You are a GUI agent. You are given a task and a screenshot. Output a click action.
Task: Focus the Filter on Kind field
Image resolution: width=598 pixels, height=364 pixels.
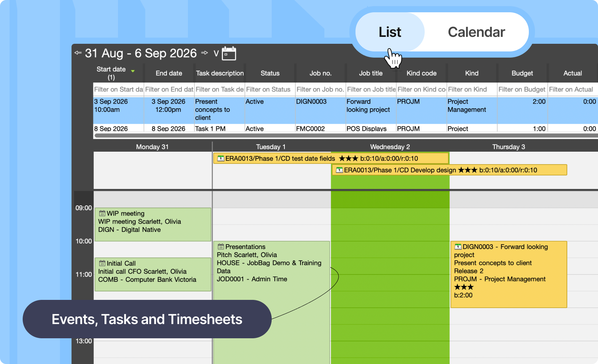pyautogui.click(x=472, y=89)
